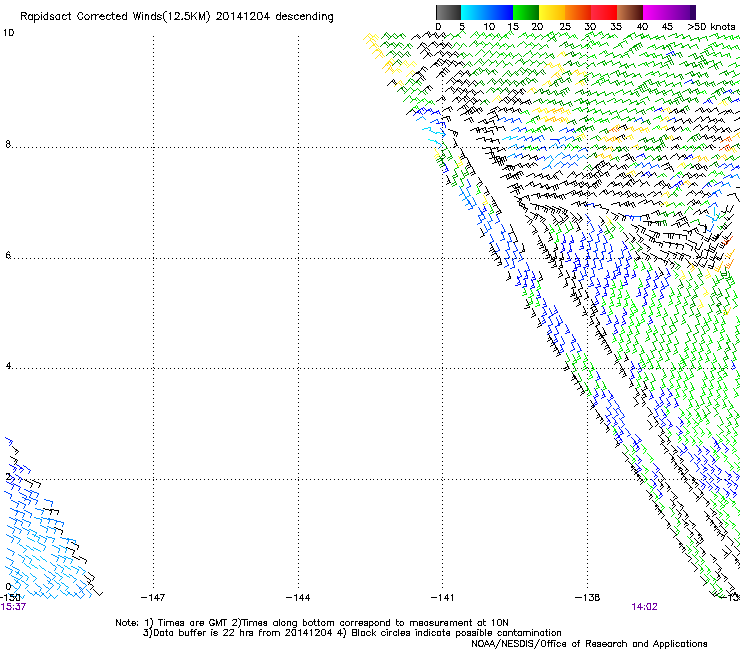Viewport: 740px width, 650px height.
Task: Click the cyan 5-10 knots legend segment
Action: tap(474, 12)
